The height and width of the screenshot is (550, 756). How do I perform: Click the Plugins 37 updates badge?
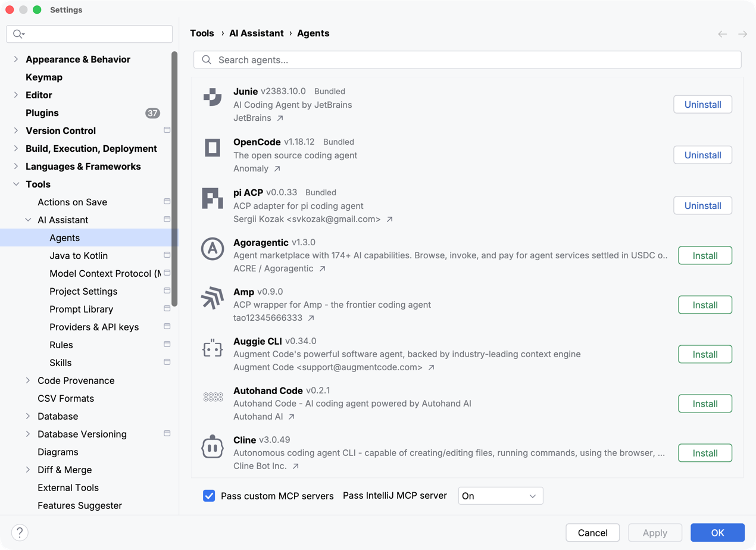click(153, 113)
